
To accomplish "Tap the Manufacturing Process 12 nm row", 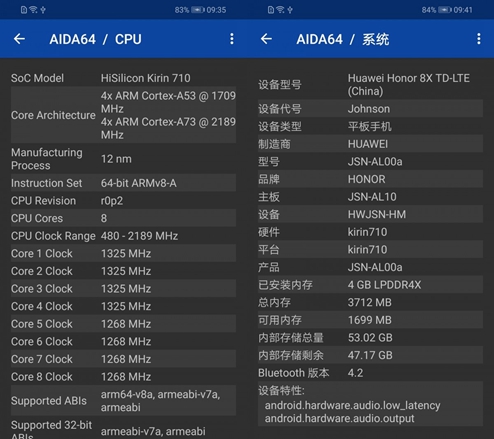I will point(123,159).
